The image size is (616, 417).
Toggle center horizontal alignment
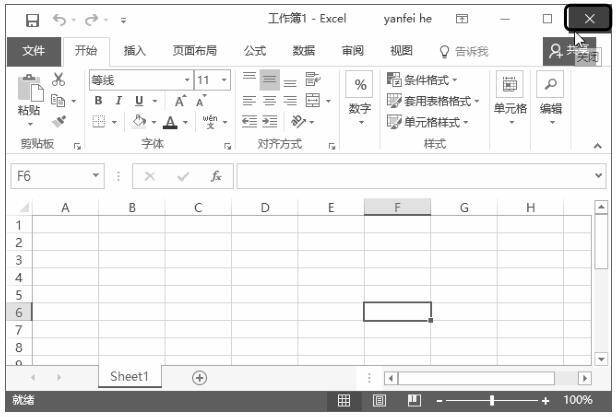pos(270,101)
